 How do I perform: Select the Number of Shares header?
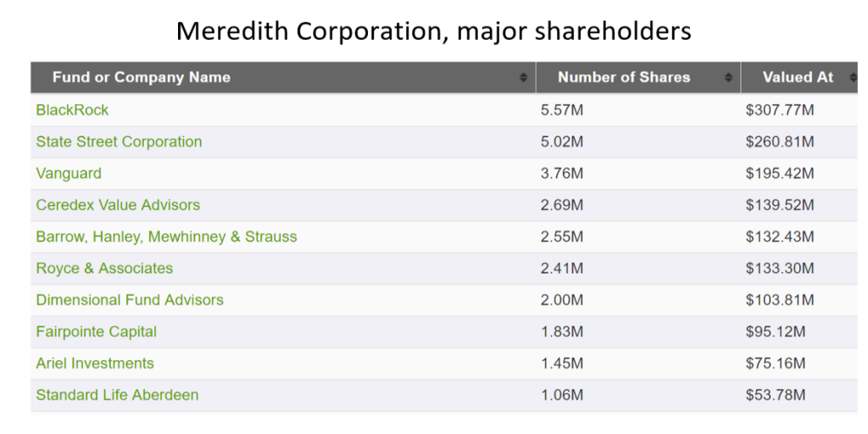coord(637,77)
